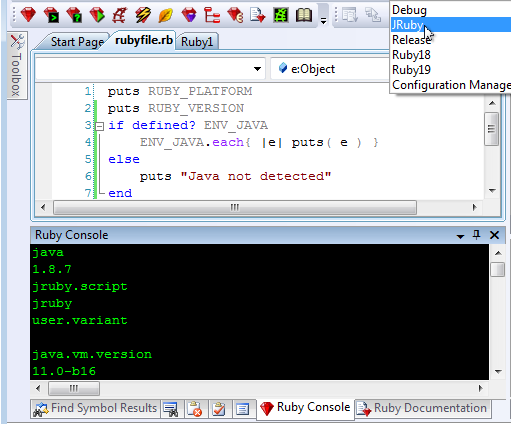Click the console vertical scrollbar thumb
The width and height of the screenshot is (511, 424).
[498, 269]
